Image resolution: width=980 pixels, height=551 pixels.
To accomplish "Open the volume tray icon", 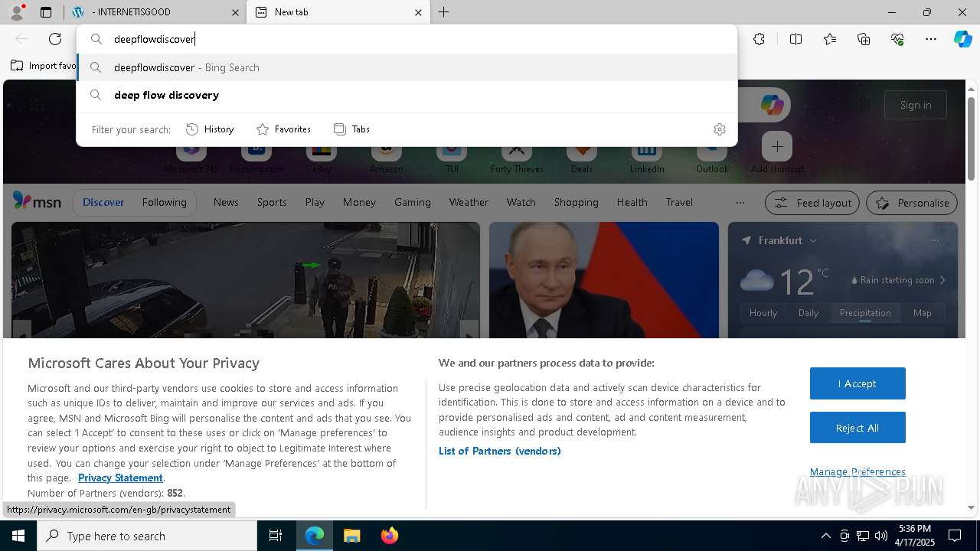I will click(x=880, y=536).
